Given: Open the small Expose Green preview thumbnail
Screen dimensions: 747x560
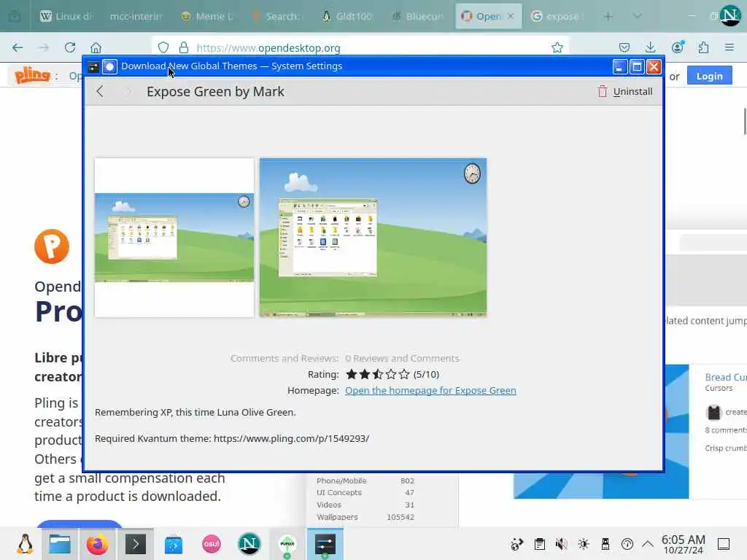Looking at the screenshot, I should click(x=174, y=238).
